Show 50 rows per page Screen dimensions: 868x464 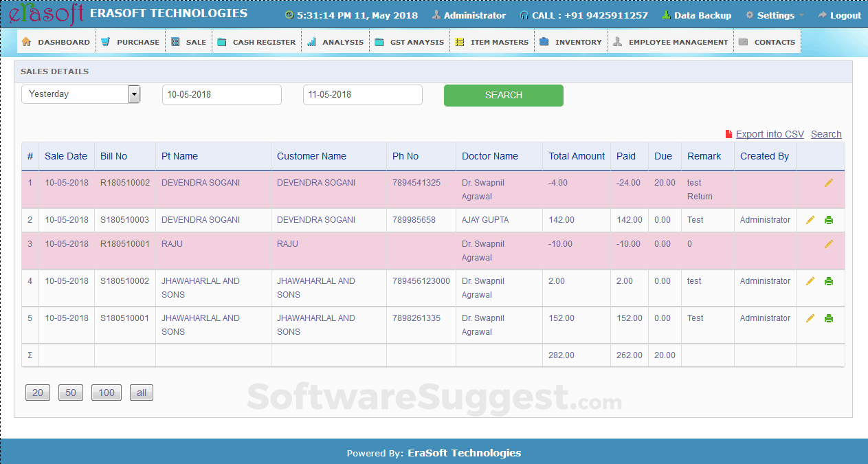pyautogui.click(x=70, y=393)
